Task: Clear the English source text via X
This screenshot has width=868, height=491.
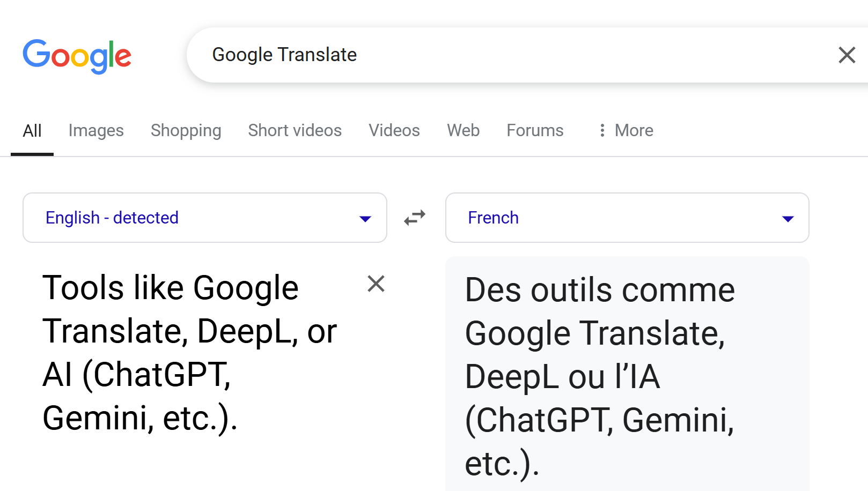Action: [x=376, y=284]
